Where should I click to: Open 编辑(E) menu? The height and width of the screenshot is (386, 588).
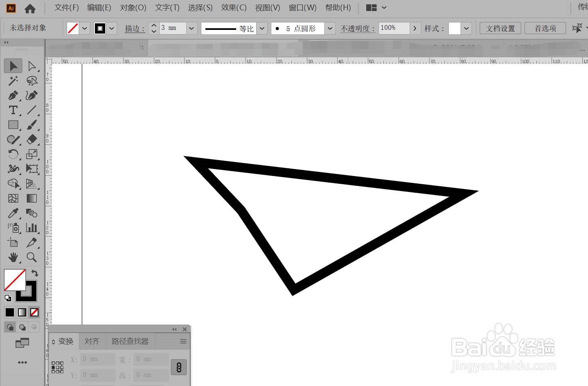coord(99,8)
